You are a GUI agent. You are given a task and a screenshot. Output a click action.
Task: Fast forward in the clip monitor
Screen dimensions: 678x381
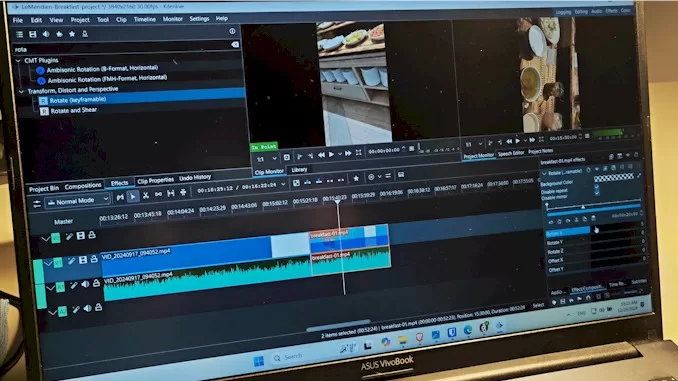click(x=348, y=154)
